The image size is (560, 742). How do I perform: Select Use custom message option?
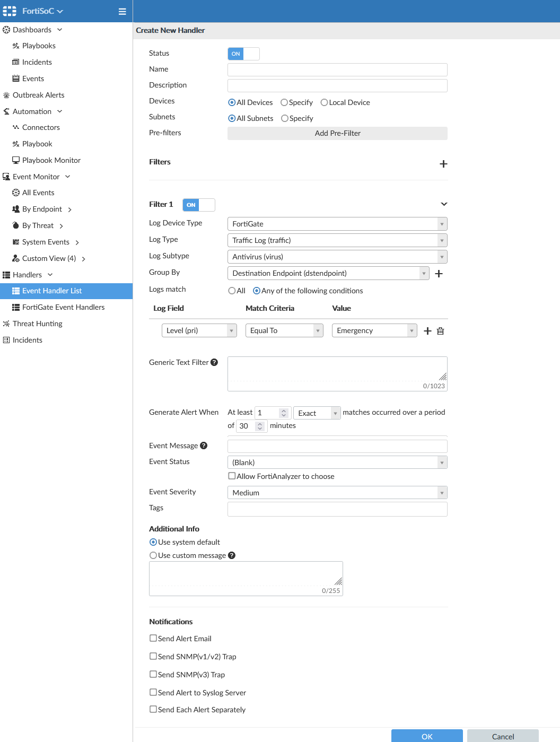[x=153, y=555]
